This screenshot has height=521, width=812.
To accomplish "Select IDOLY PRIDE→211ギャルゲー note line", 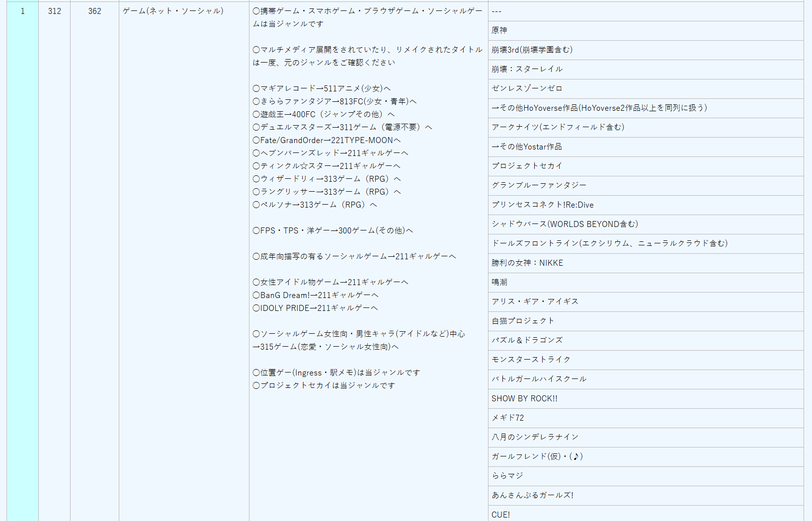I will tap(315, 308).
